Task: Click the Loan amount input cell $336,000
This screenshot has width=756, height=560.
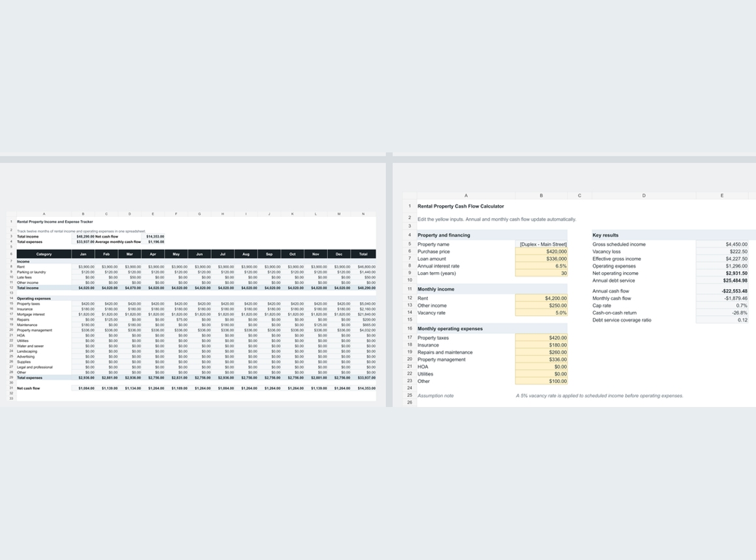Action: tap(541, 259)
